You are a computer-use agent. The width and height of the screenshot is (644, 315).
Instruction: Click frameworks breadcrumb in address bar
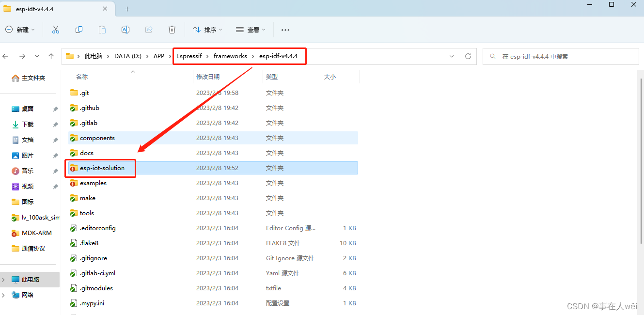pos(230,56)
